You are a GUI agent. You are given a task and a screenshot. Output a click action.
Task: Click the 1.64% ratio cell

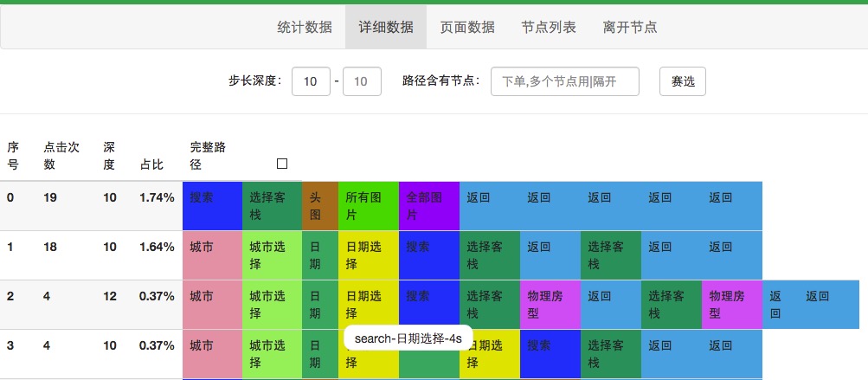click(157, 247)
